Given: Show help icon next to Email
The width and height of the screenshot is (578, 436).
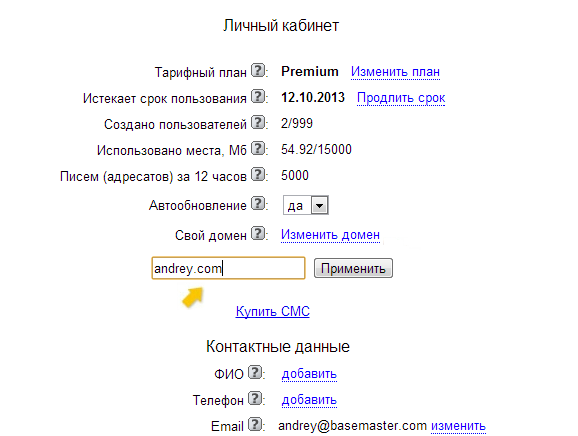Looking at the screenshot, I should pyautogui.click(x=255, y=424).
